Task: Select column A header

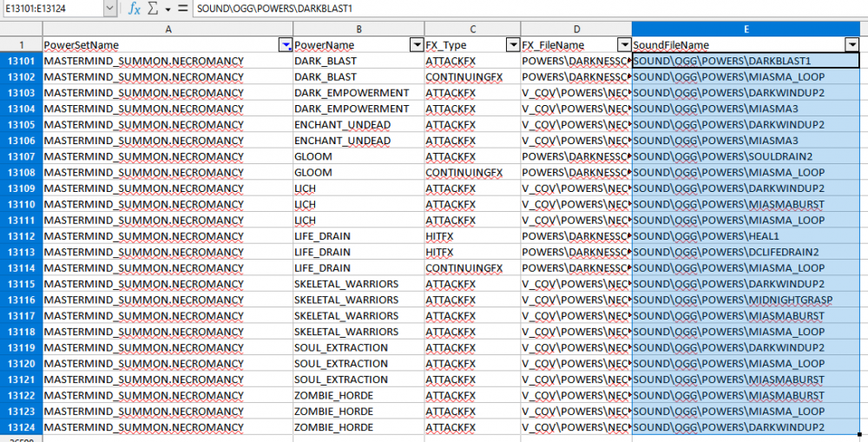Action: coord(168,29)
